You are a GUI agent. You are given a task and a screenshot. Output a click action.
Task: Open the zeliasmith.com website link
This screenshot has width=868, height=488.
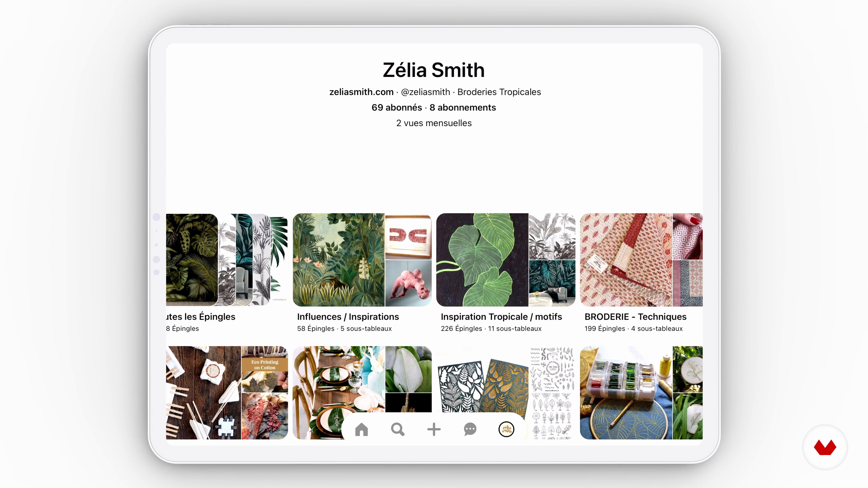(361, 92)
